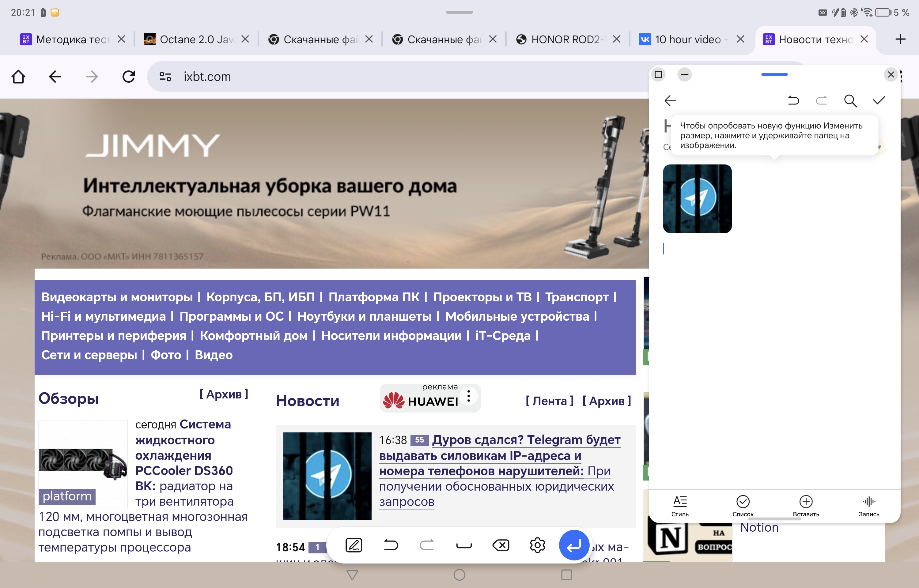Tap the Telegram image in the note
919x588 pixels.
[697, 198]
